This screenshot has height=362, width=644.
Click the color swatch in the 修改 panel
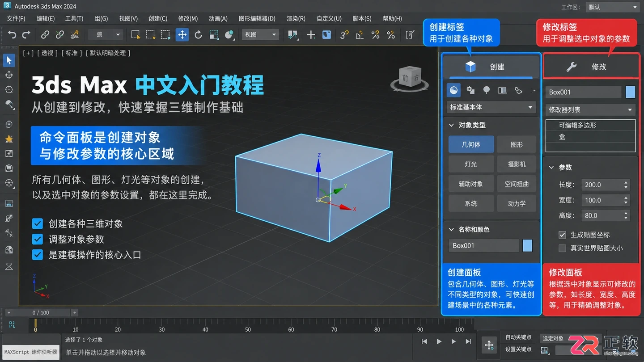[x=630, y=92]
